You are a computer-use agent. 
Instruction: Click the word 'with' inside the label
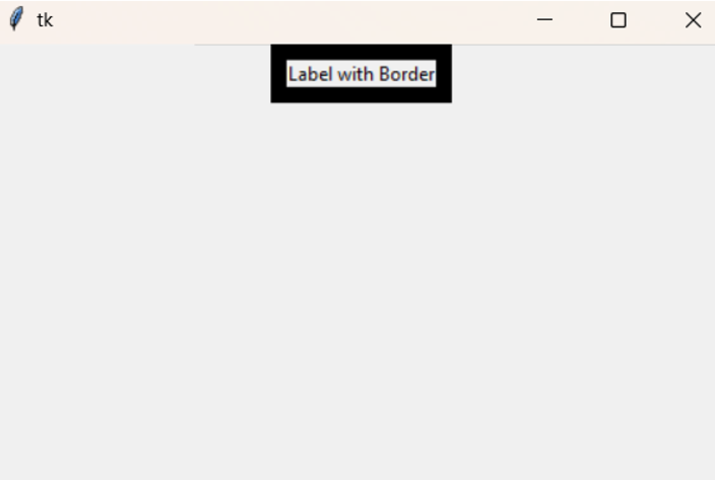(x=356, y=74)
